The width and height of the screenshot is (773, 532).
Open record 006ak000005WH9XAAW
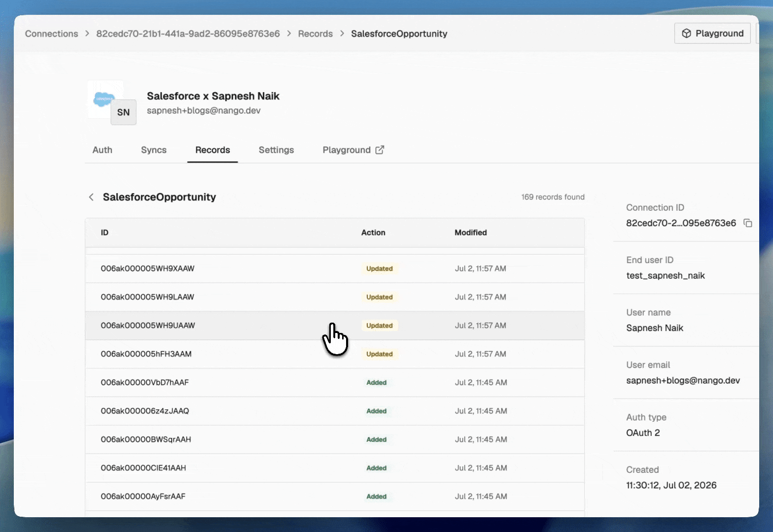(x=335, y=268)
